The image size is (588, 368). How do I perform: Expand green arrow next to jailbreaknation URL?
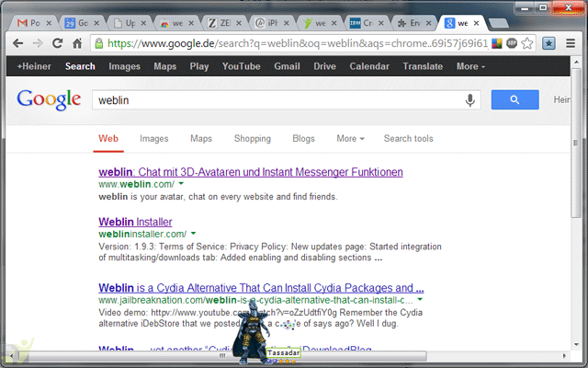click(x=420, y=300)
